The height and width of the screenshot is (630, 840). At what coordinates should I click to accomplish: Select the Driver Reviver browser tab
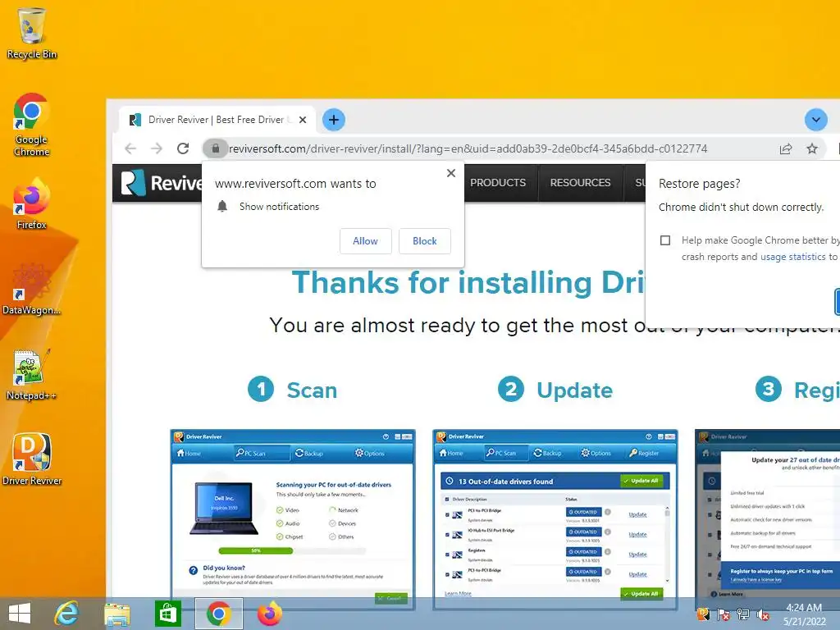[x=217, y=120]
